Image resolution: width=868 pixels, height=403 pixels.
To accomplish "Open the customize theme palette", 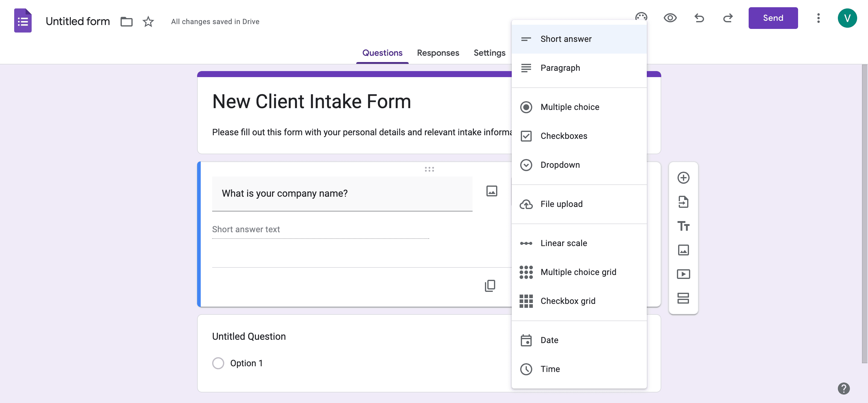I will pyautogui.click(x=641, y=17).
